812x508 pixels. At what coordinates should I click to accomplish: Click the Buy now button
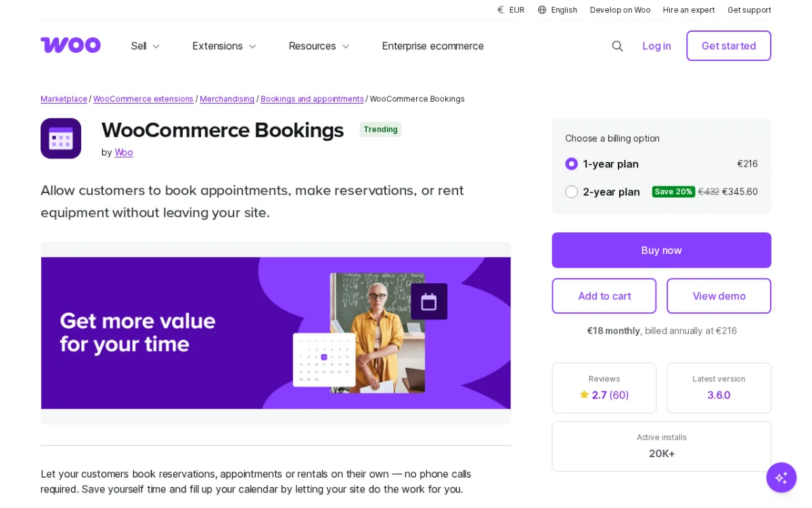pos(661,250)
